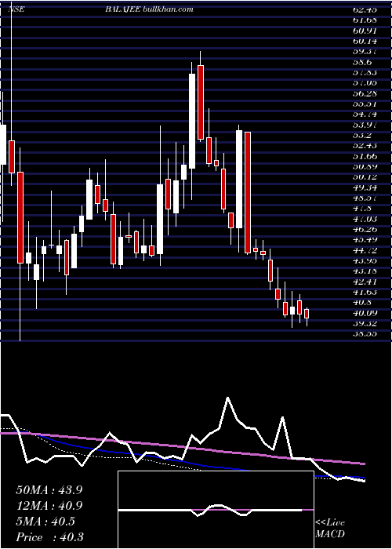Select the 49.34 price axis label
This screenshot has height=549, width=392.
point(365,187)
